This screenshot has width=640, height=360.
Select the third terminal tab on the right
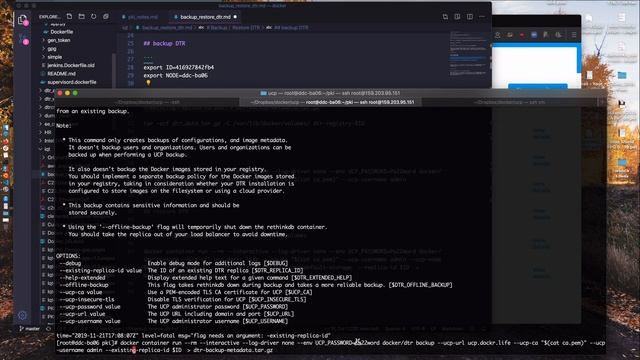point(509,102)
